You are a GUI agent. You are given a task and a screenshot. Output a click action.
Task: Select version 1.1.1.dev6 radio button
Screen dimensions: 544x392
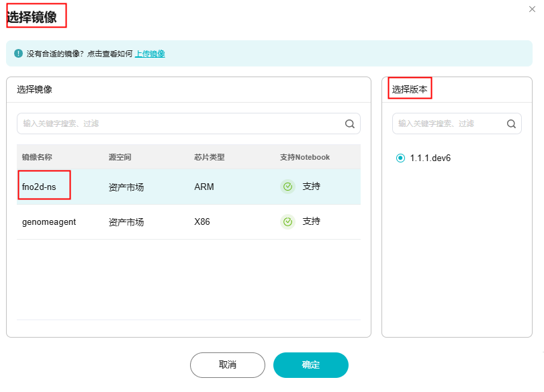pos(401,158)
